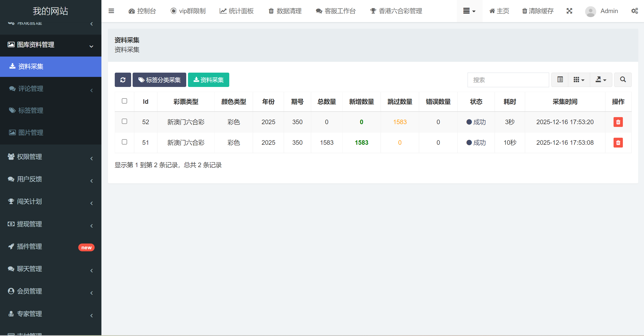Screen dimensions: 644x336
Task: Toggle sidebar with hamburger icon
Action: coord(111,11)
